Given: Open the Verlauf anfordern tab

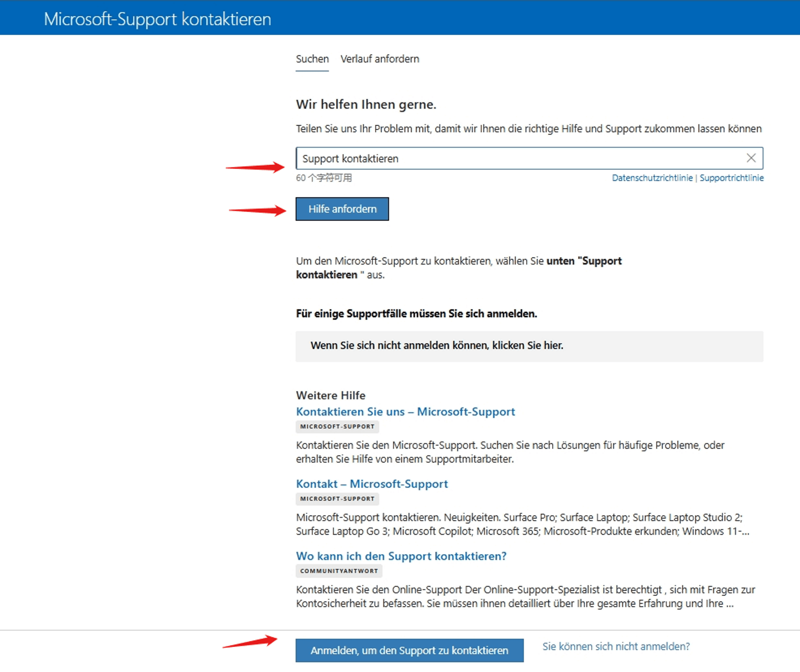Looking at the screenshot, I should (380, 59).
